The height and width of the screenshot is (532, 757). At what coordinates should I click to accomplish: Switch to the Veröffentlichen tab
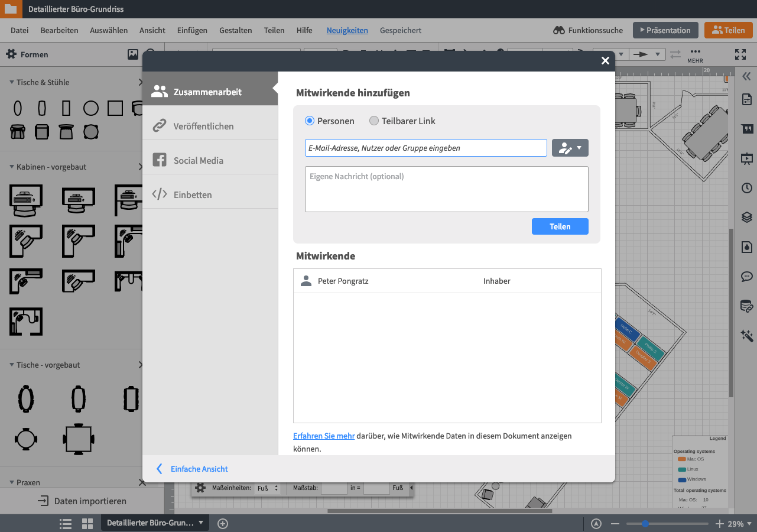coord(203,126)
